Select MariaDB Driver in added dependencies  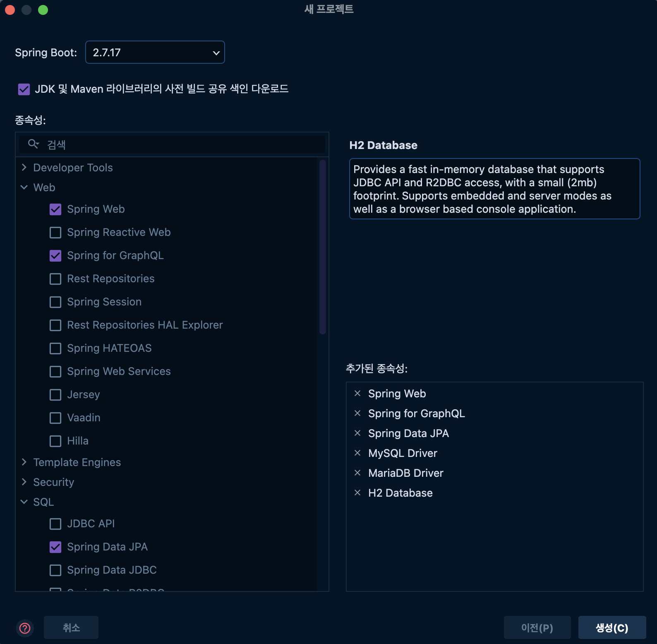pyautogui.click(x=405, y=473)
